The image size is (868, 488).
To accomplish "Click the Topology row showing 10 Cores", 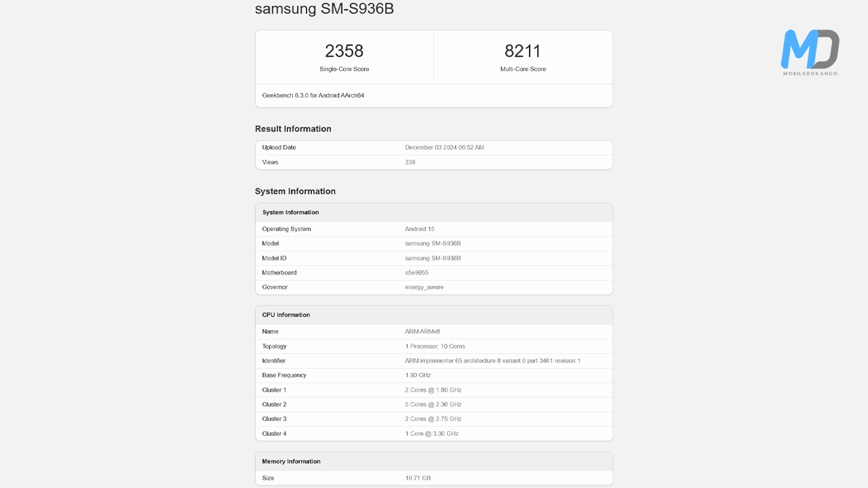I will [x=435, y=346].
